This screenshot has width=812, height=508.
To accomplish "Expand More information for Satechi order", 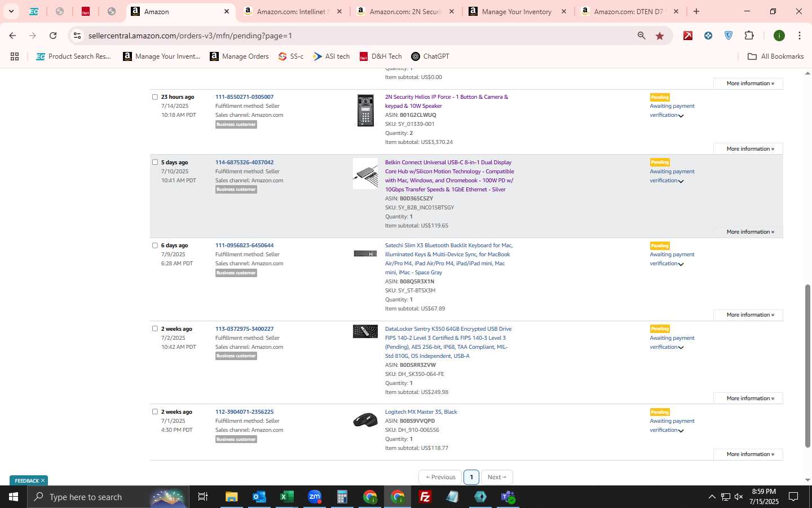I will (748, 315).
